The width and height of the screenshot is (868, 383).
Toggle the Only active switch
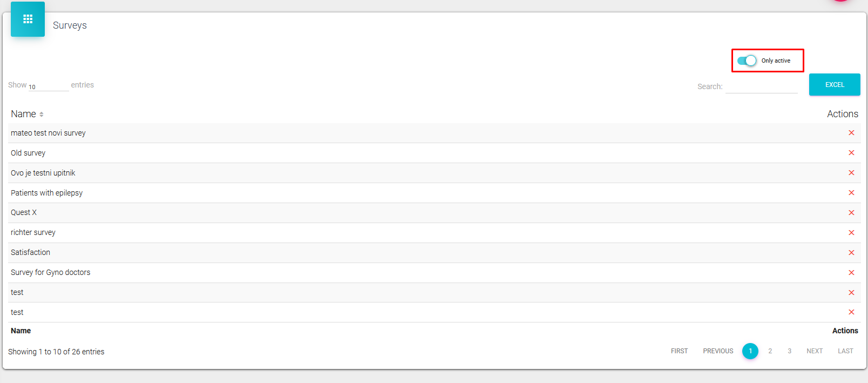point(747,61)
